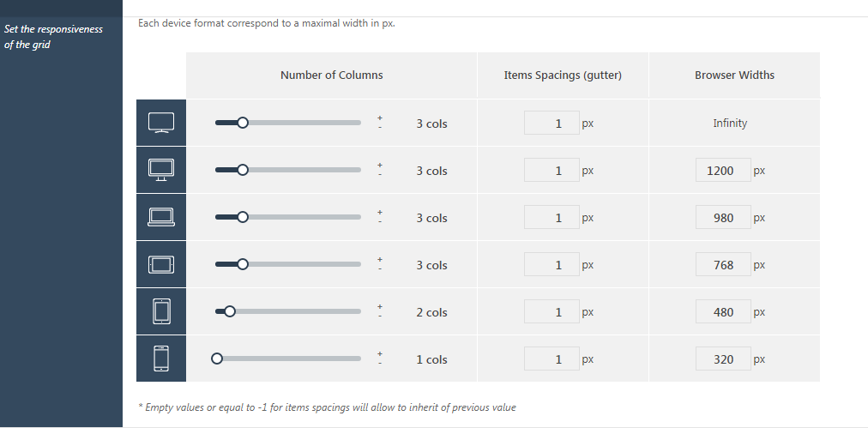This screenshot has height=428, width=868.
Task: Select the 768 browser width field
Action: pyautogui.click(x=723, y=265)
